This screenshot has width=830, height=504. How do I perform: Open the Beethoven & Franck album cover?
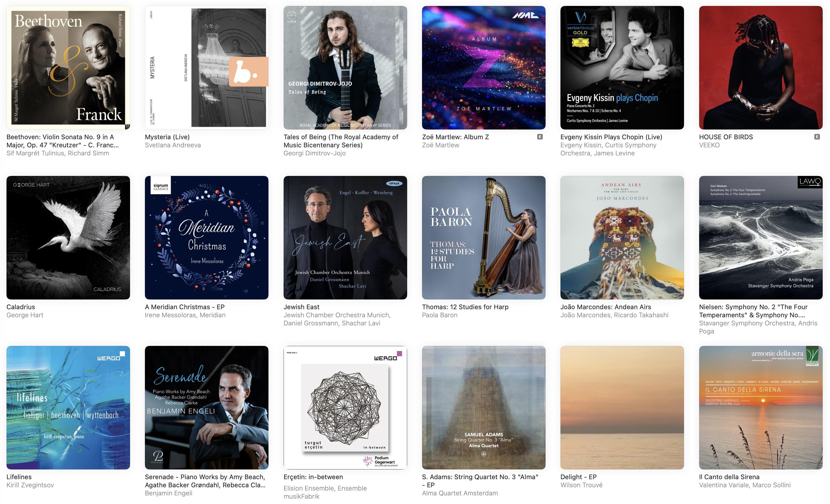(x=68, y=68)
